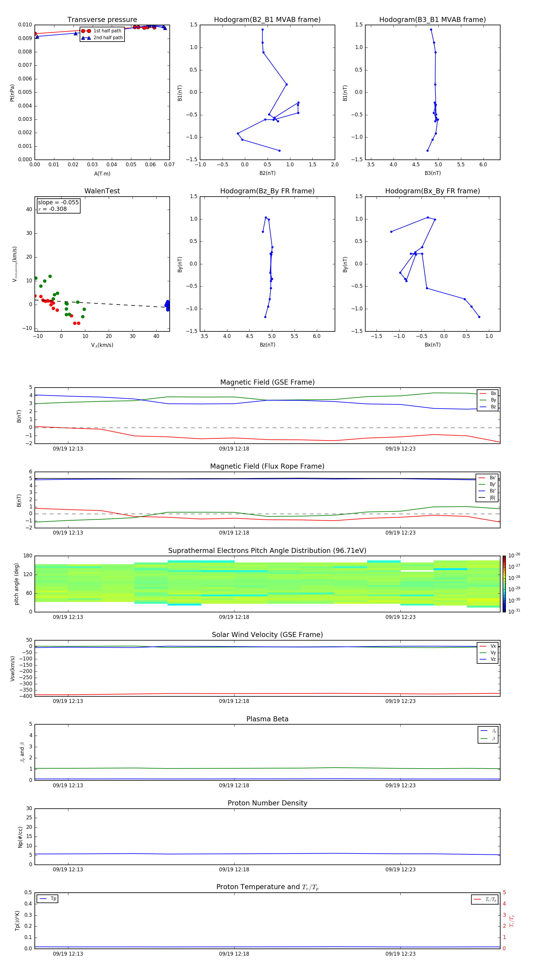
Task: Click the 'Plasma Beta' plot title
Action: (x=267, y=719)
